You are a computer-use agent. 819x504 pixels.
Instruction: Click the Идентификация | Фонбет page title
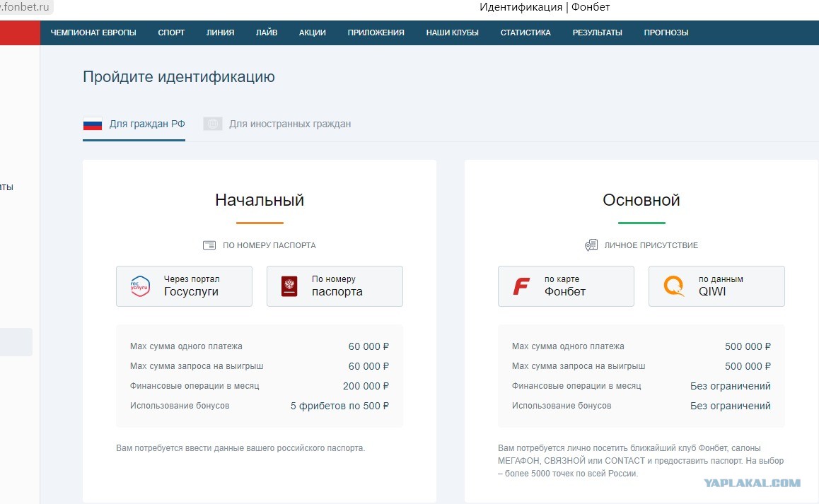pyautogui.click(x=545, y=7)
